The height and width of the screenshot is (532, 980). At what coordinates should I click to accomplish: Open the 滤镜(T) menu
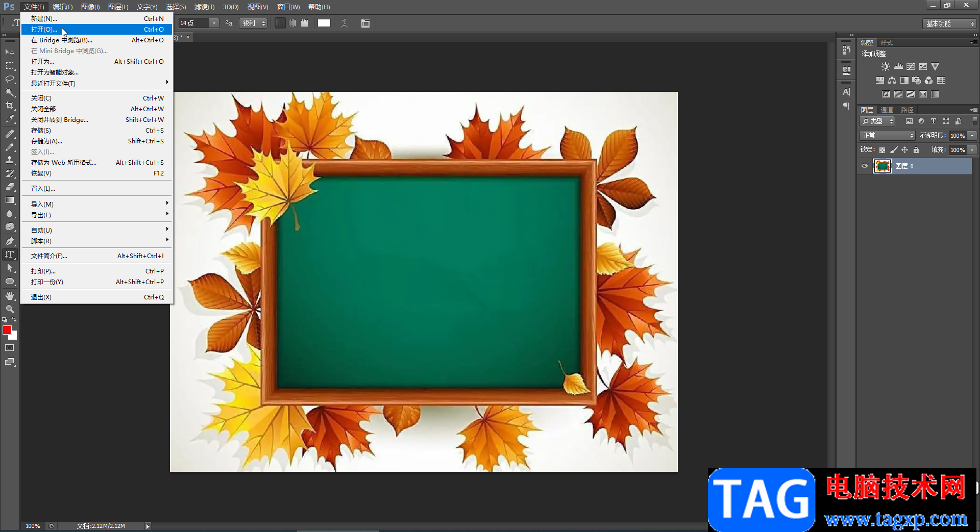[204, 7]
